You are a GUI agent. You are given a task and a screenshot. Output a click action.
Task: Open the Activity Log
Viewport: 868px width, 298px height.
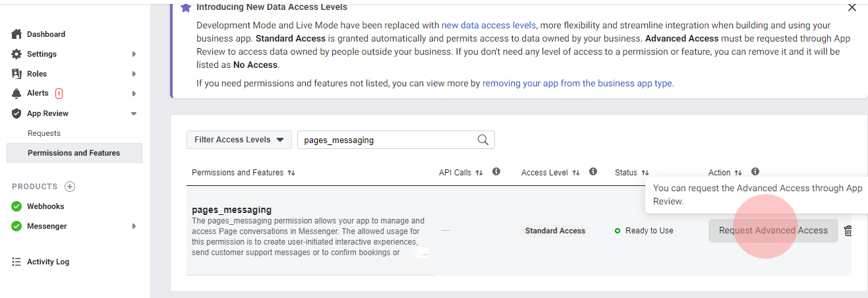47,262
